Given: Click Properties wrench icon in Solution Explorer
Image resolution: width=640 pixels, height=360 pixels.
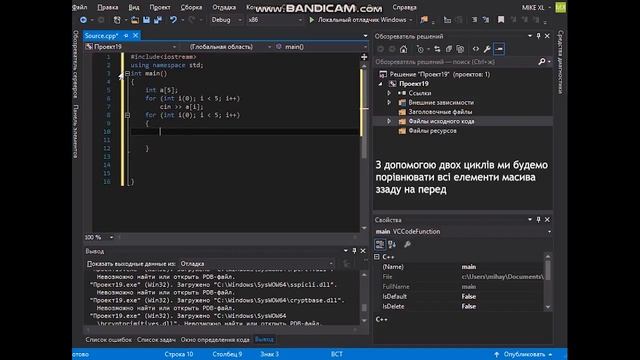Looking at the screenshot, I should pos(487,49).
